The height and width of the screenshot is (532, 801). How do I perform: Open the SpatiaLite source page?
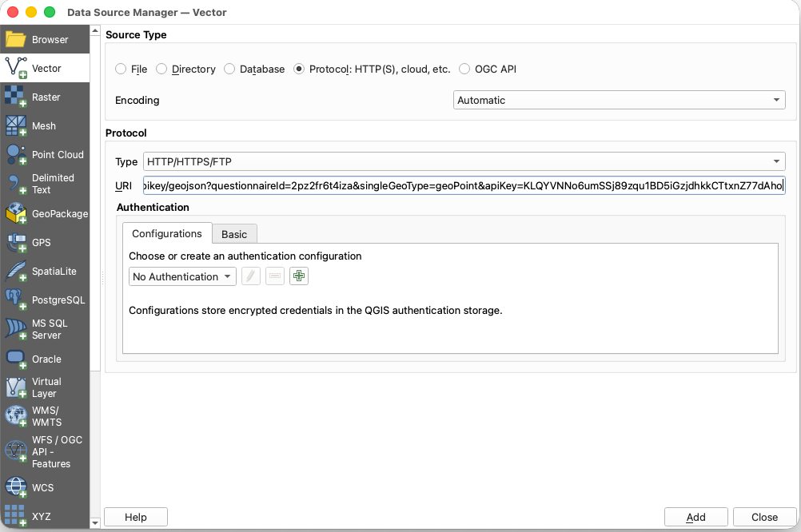[45, 271]
